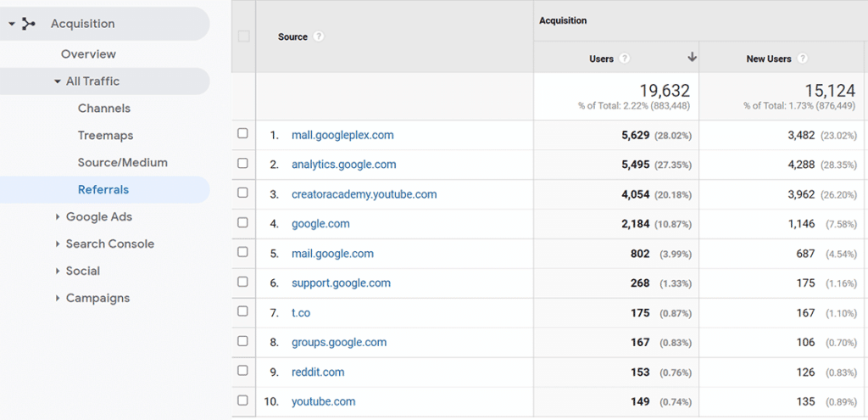Sort by the Users column header
The image size is (868, 420).
pos(601,59)
